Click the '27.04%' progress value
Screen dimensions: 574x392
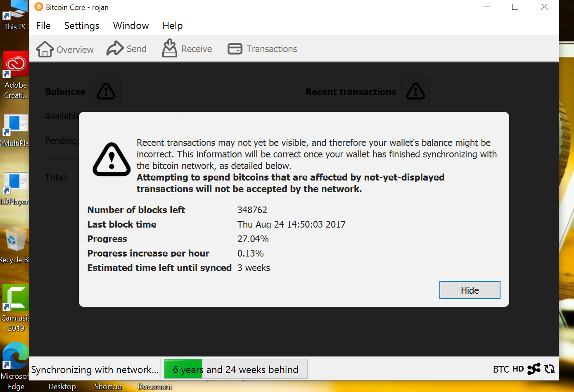(x=253, y=239)
